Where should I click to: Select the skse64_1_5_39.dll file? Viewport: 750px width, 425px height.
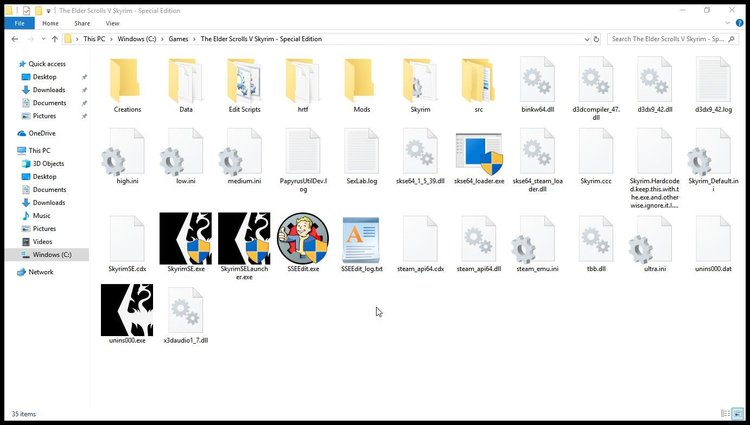[x=420, y=156]
